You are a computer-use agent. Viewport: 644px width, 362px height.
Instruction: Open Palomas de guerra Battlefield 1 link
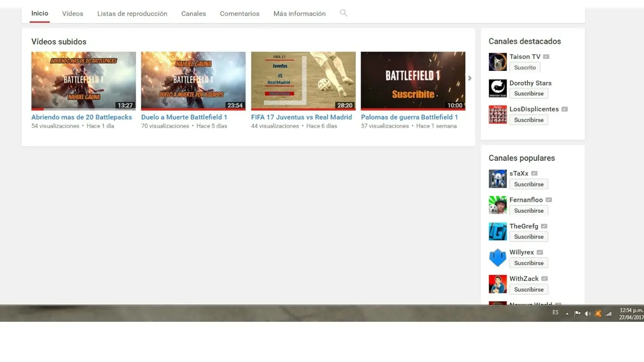[410, 117]
